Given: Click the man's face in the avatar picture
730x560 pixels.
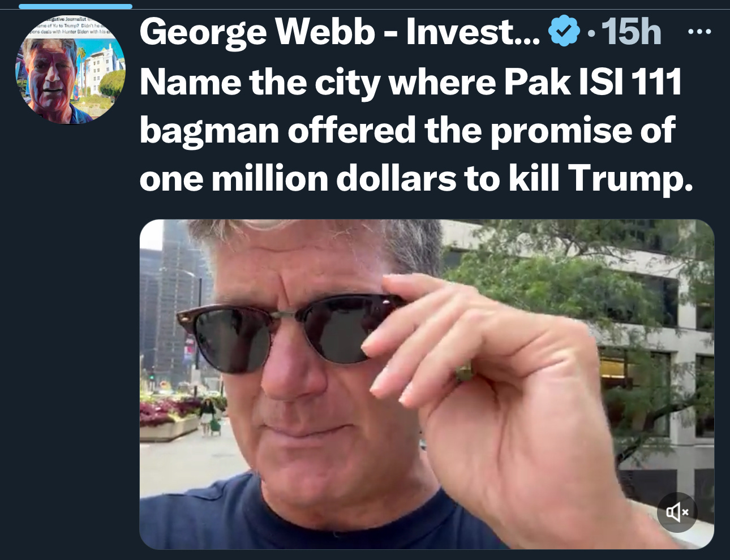Looking at the screenshot, I should click(50, 76).
